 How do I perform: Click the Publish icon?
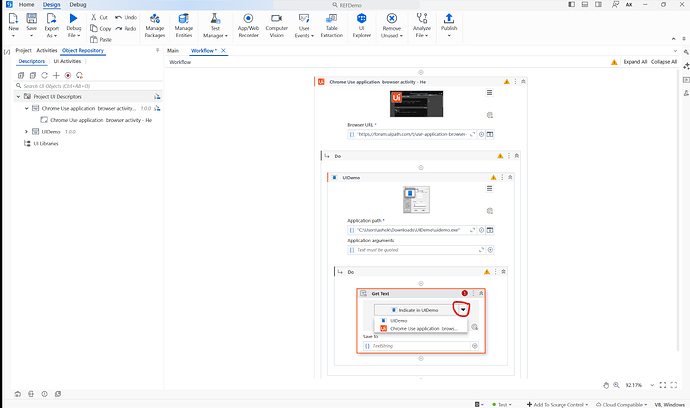449,18
